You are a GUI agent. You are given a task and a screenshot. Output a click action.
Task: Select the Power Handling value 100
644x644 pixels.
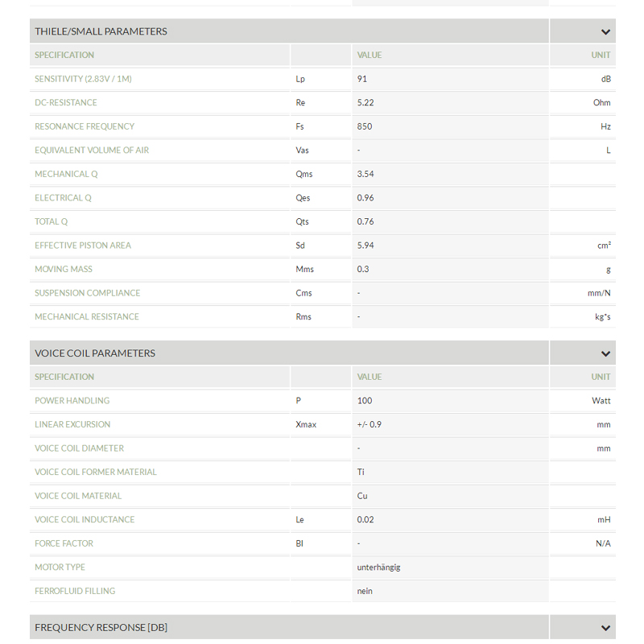(365, 401)
